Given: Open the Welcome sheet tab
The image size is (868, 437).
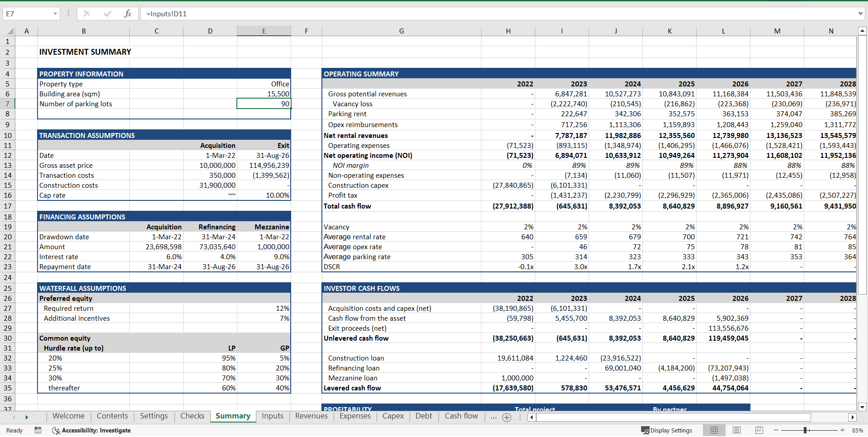Looking at the screenshot, I should [x=68, y=416].
